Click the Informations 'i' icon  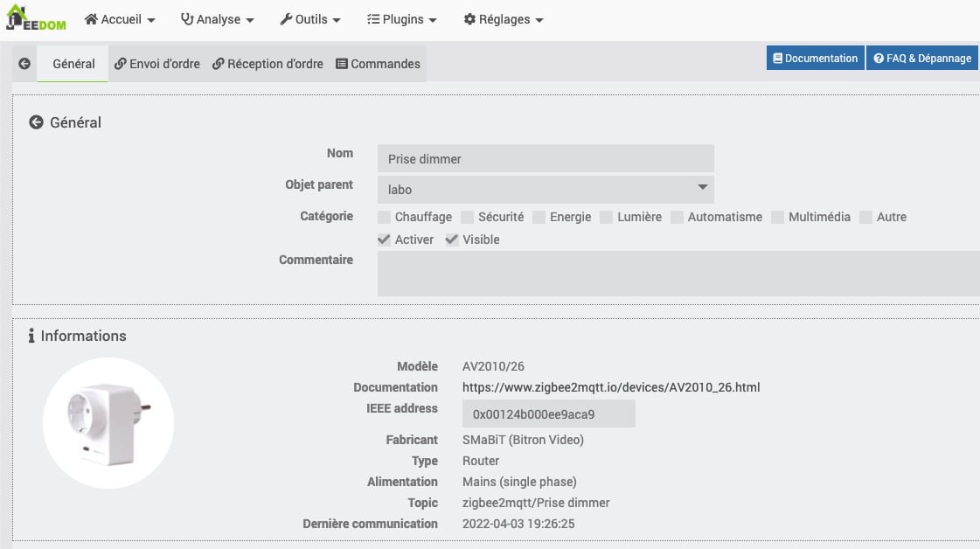click(x=31, y=336)
